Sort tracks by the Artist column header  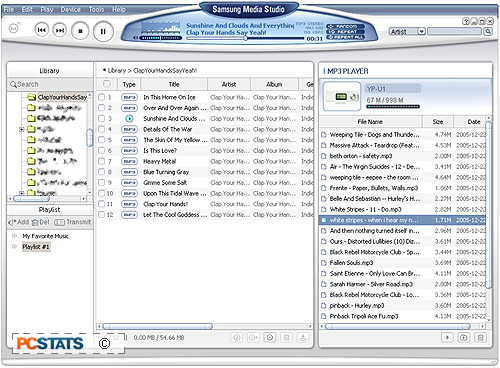coord(229,84)
